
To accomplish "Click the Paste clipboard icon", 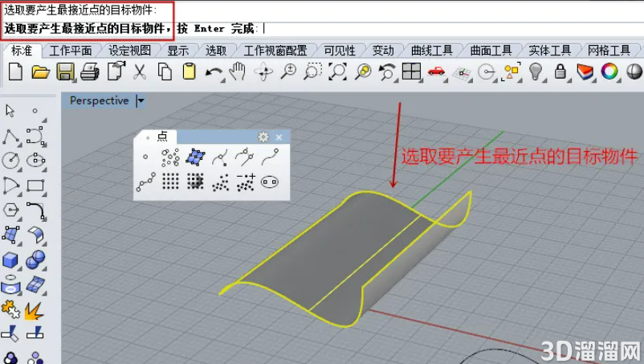I will 189,72.
